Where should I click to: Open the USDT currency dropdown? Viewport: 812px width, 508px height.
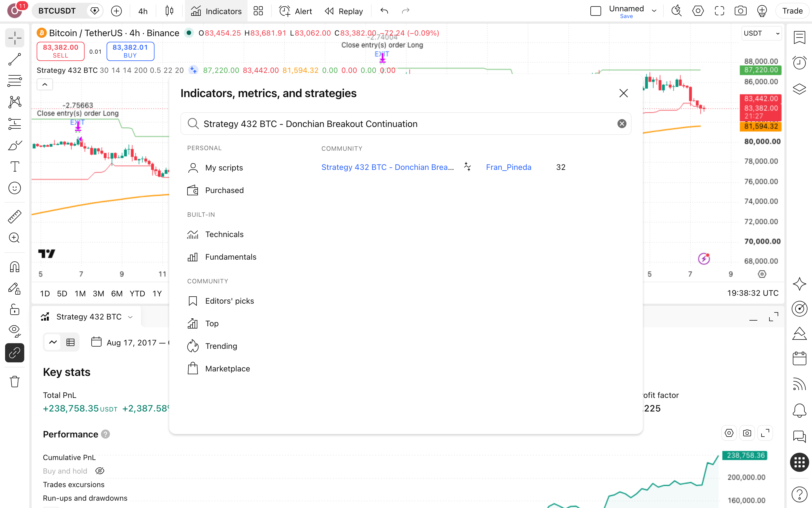(761, 33)
